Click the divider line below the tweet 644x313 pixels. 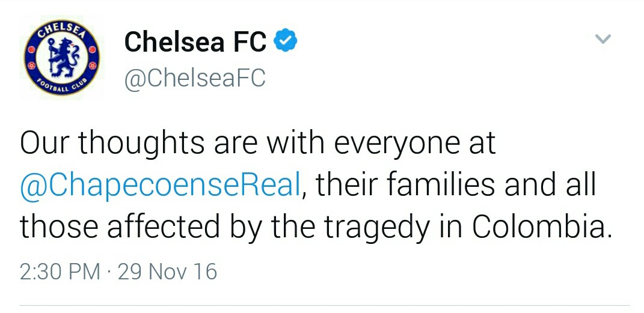pos(325,305)
